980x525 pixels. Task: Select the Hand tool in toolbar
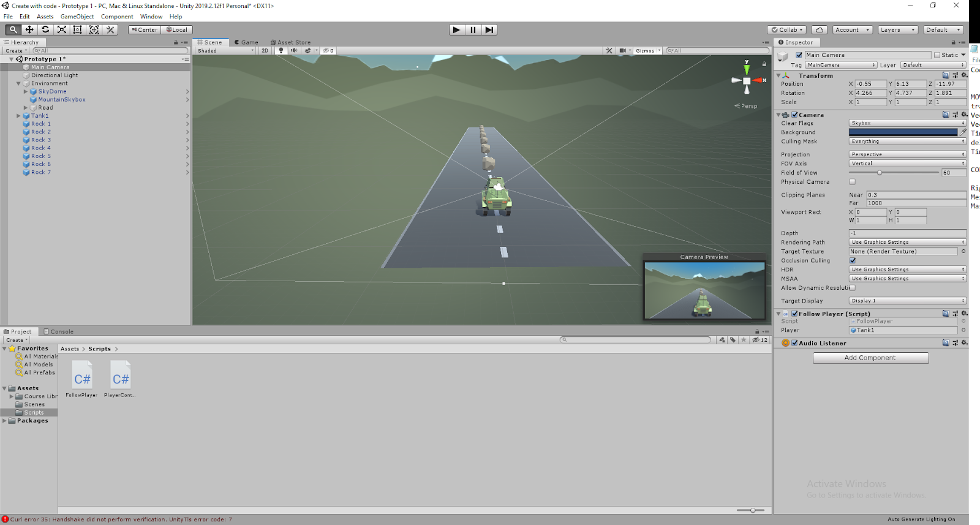[13, 29]
